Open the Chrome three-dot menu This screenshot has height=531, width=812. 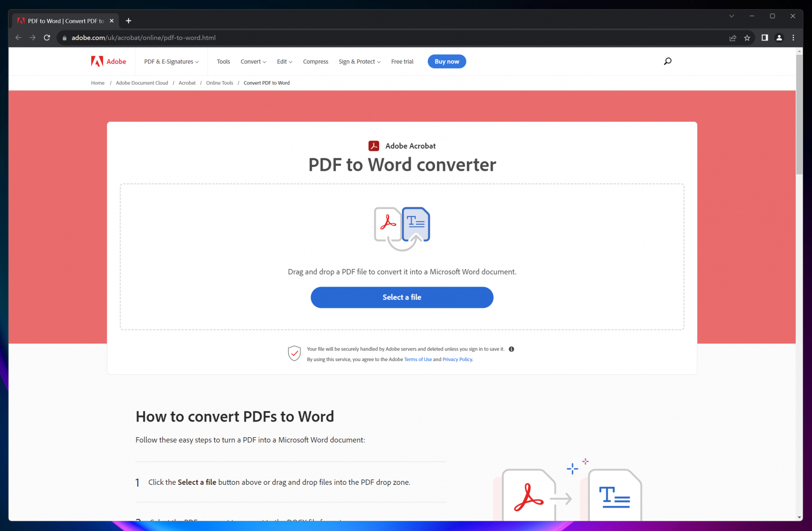click(793, 38)
